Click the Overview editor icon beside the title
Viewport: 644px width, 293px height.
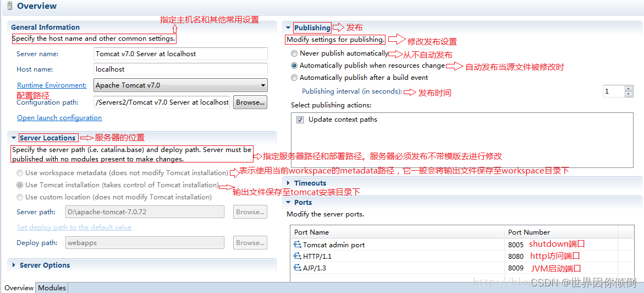click(x=9, y=6)
